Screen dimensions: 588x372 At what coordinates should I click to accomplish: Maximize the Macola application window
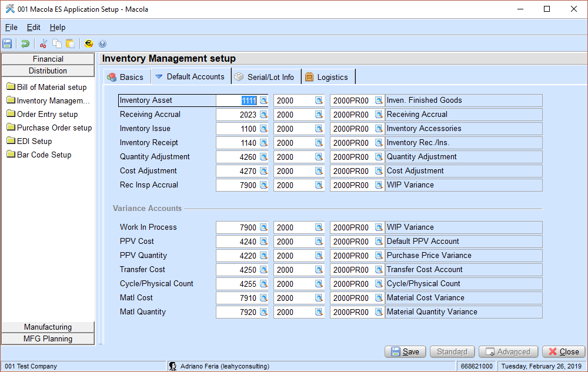(x=547, y=9)
